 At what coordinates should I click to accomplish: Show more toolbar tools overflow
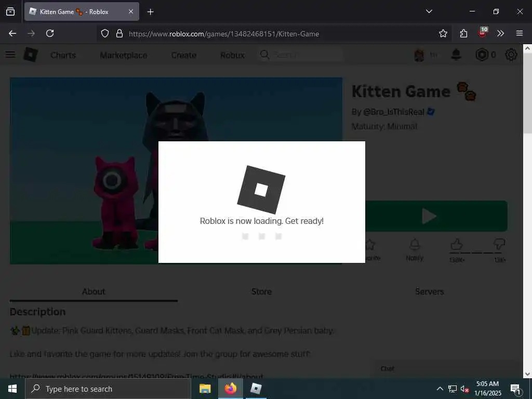pos(500,33)
